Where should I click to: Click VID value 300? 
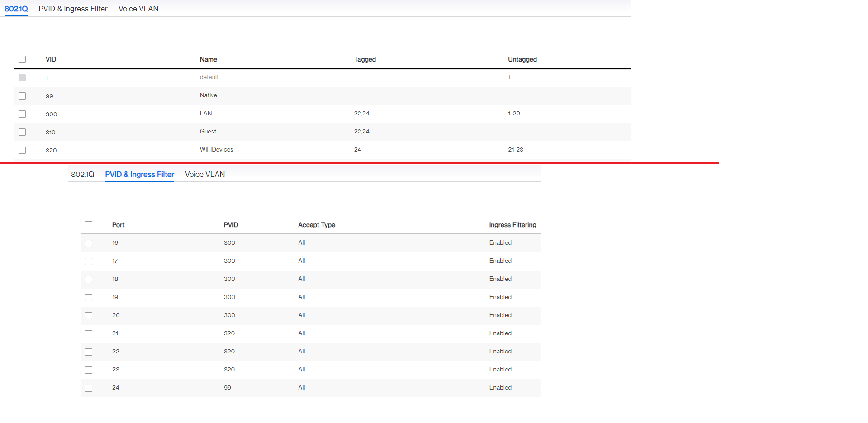[51, 114]
